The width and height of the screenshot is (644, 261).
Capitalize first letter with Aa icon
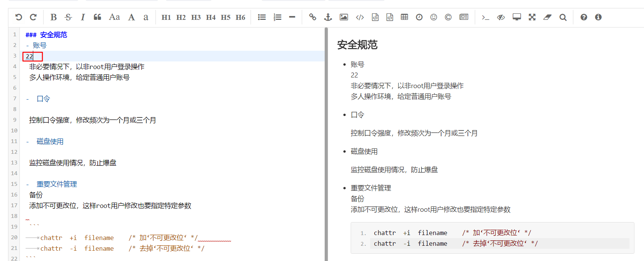click(x=114, y=17)
